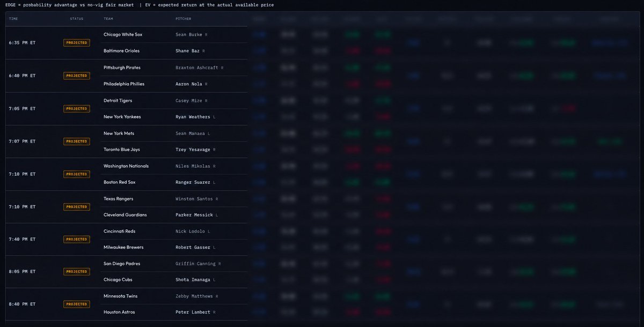Select the PROJECTED badge for the Mets–Blue Jays game
Screen dimensions: 644x327
point(77,142)
